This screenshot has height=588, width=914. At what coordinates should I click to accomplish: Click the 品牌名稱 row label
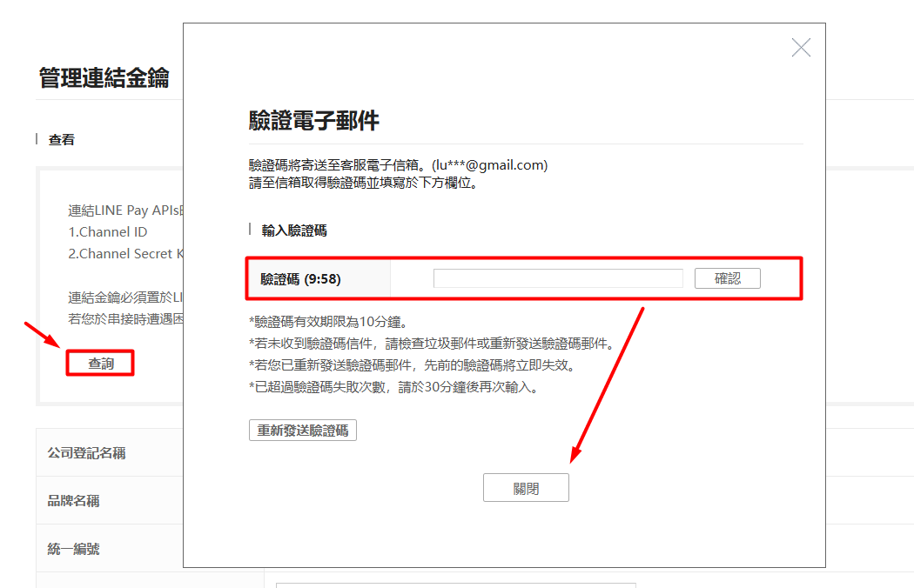(x=73, y=501)
